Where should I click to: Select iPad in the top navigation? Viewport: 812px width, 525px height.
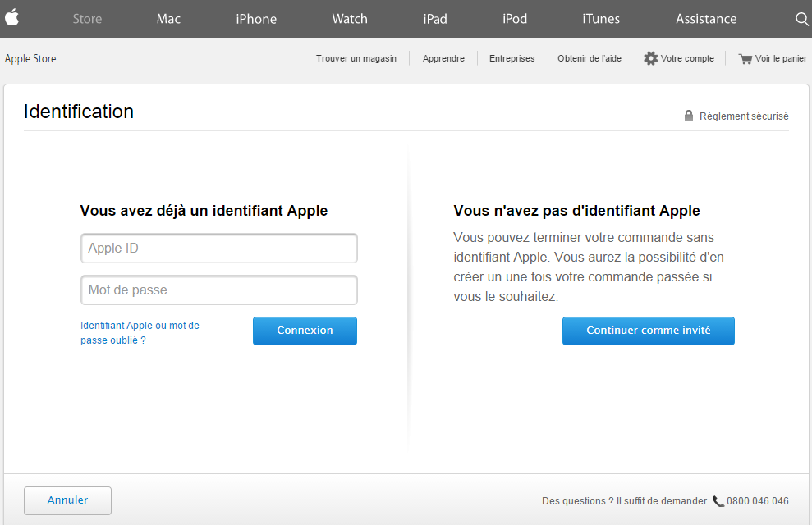click(435, 19)
